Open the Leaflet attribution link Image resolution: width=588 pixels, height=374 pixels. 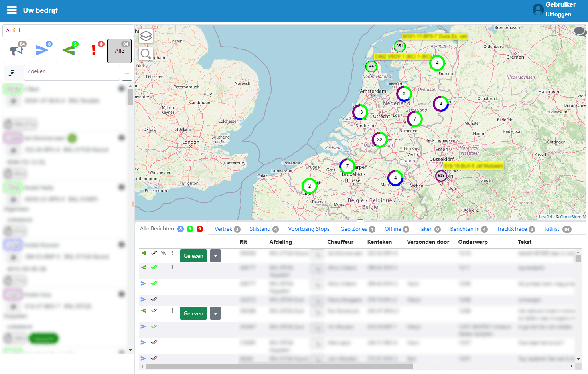coord(545,217)
